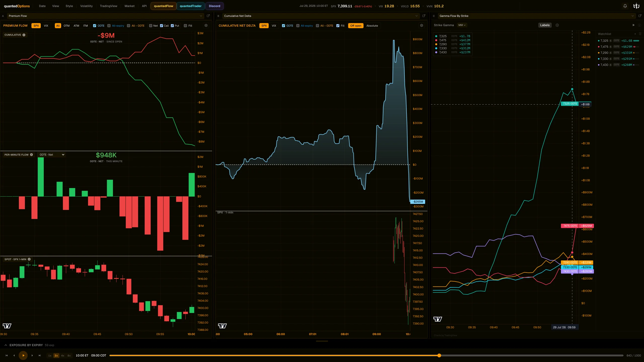Open the Volatility menu
The width and height of the screenshot is (644, 362).
click(x=86, y=6)
